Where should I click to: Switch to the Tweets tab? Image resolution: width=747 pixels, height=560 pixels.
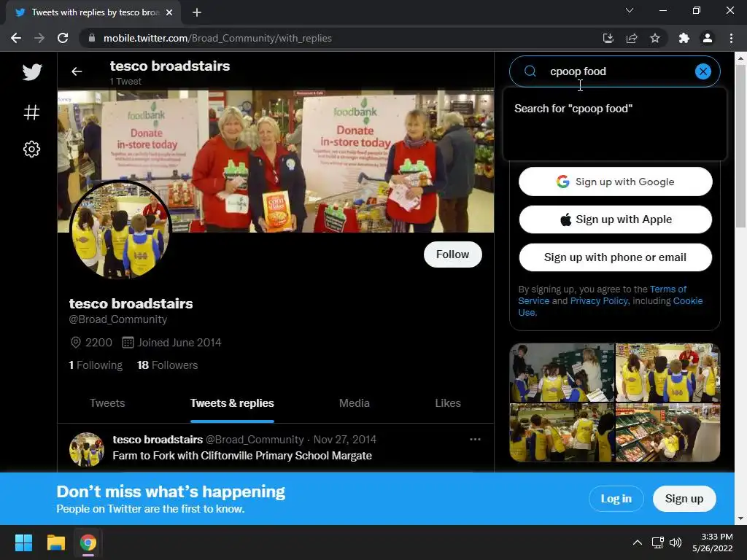click(x=107, y=403)
